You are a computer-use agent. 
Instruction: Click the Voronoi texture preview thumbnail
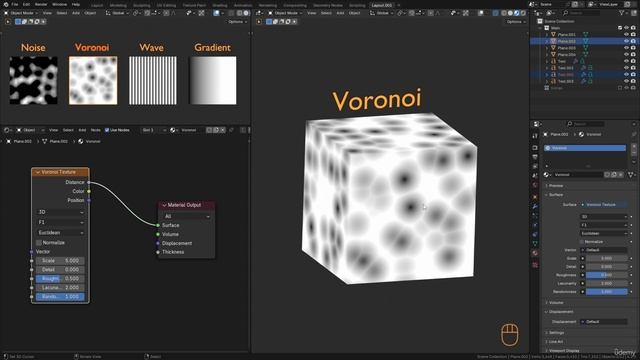pos(93,80)
